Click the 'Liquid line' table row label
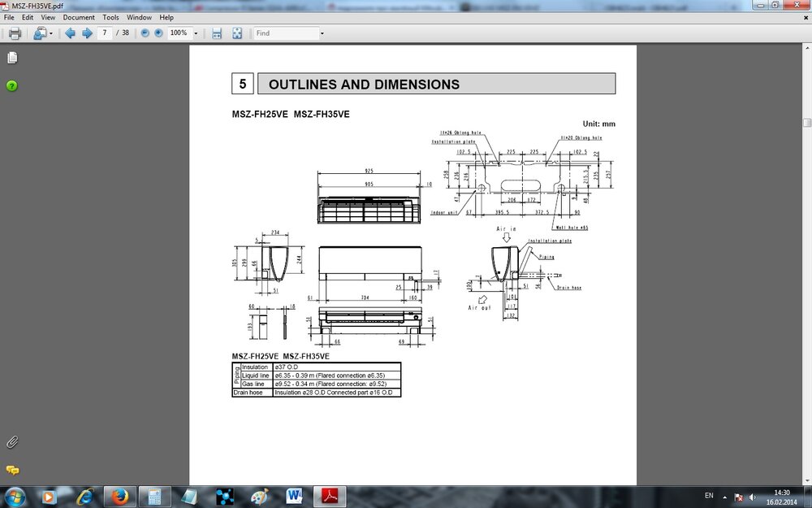The image size is (812, 508). 256,376
